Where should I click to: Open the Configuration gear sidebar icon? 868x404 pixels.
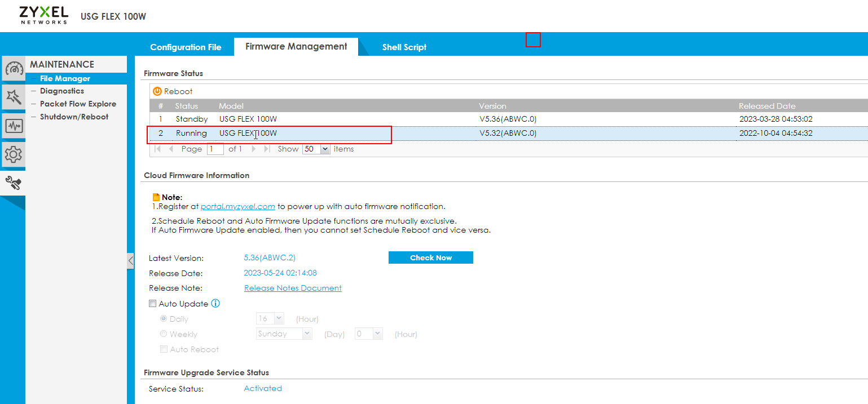[x=14, y=154]
